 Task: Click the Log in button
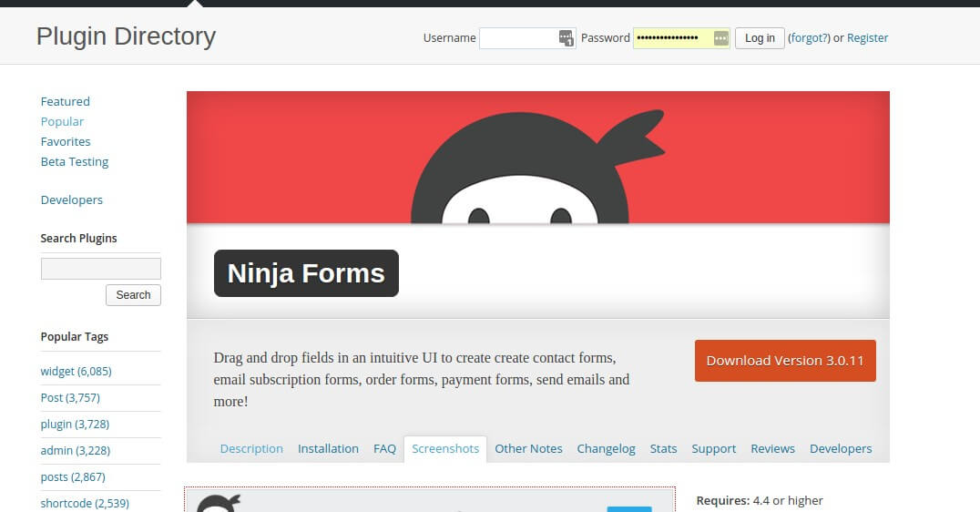760,38
